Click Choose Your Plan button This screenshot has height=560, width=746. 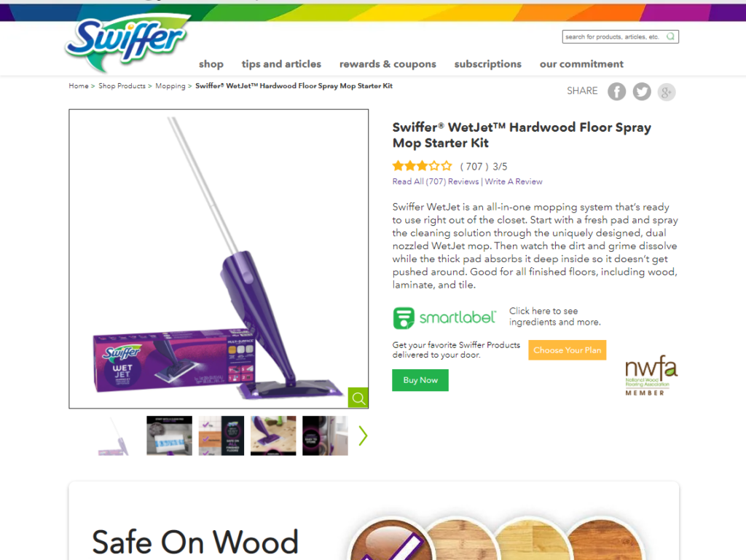click(567, 350)
